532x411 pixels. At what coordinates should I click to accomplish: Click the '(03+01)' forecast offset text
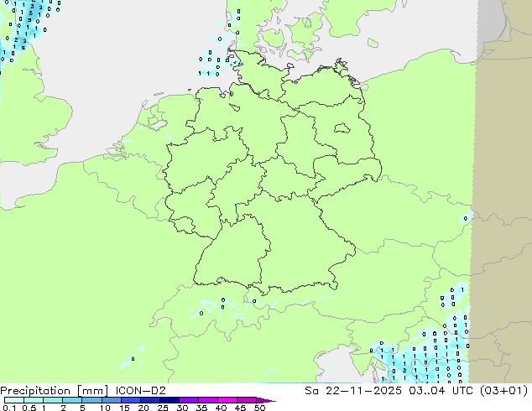click(503, 391)
